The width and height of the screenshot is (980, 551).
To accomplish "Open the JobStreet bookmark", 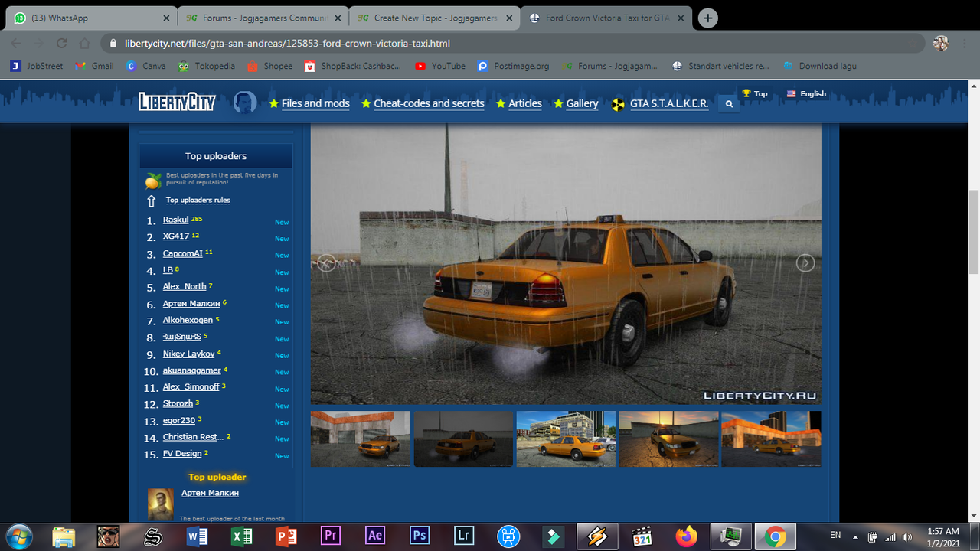I will (37, 66).
